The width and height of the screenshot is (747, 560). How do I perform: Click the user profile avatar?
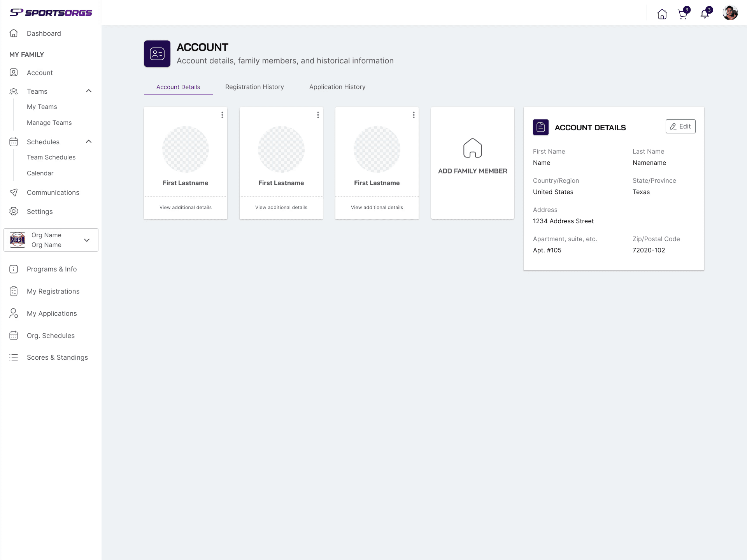tap(730, 13)
